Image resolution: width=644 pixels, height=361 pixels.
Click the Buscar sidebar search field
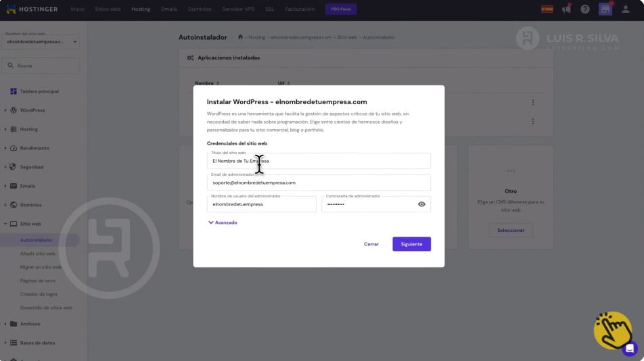pyautogui.click(x=41, y=66)
